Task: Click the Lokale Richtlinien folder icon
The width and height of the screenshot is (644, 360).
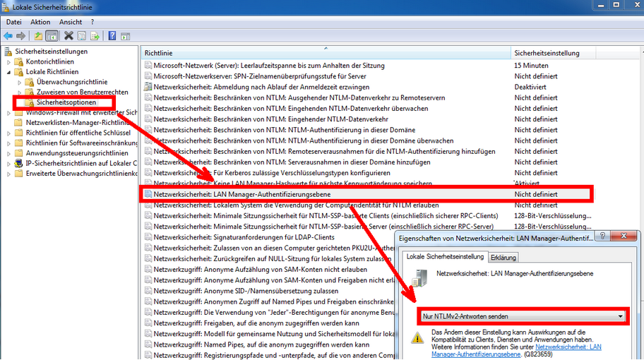Action: [x=18, y=72]
